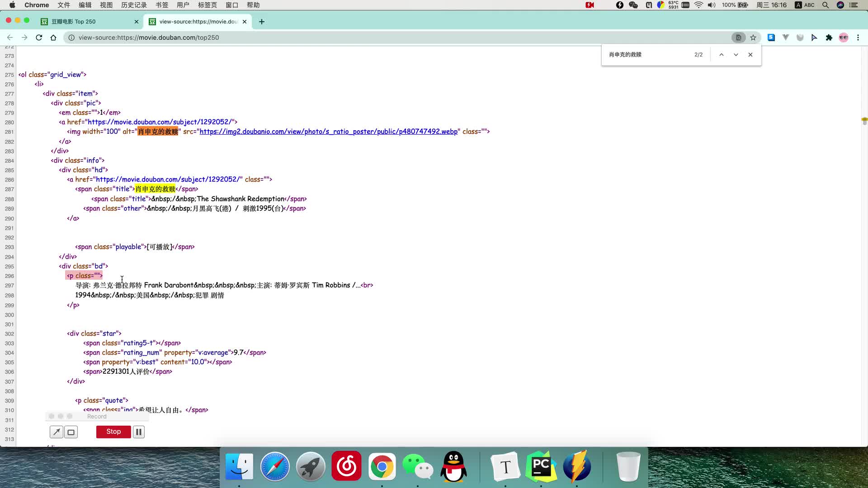Select the rectangle annotation tool in Record
The height and width of the screenshot is (488, 868).
(x=71, y=432)
